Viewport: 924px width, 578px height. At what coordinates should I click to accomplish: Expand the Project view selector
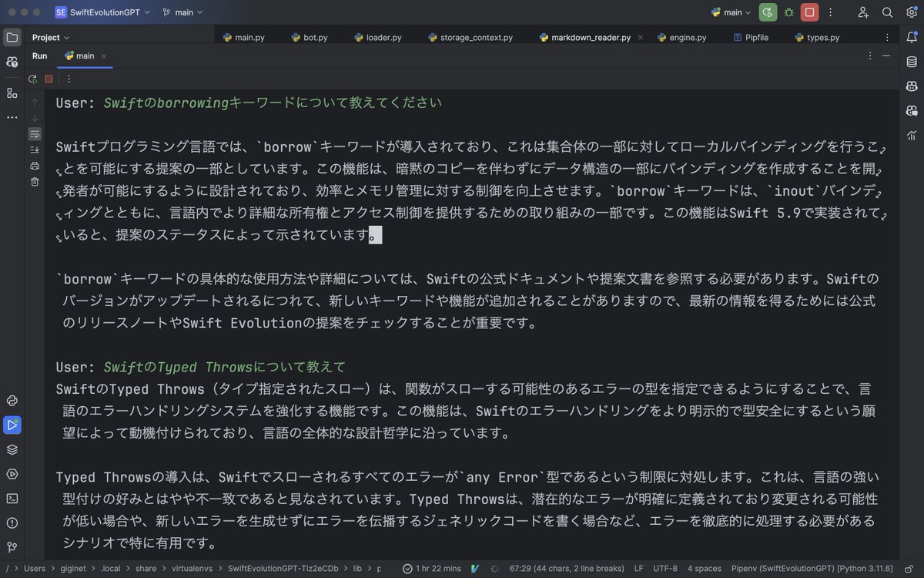pos(49,37)
